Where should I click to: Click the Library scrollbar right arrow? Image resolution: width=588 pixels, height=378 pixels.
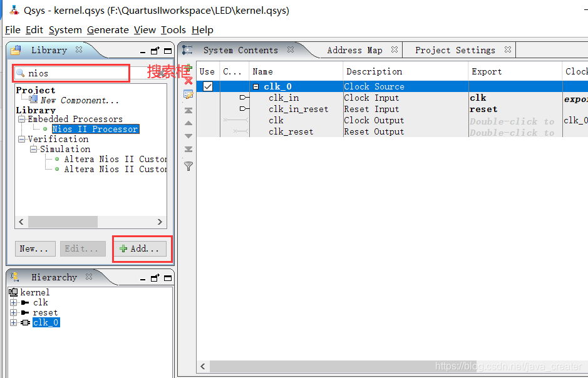pos(160,222)
